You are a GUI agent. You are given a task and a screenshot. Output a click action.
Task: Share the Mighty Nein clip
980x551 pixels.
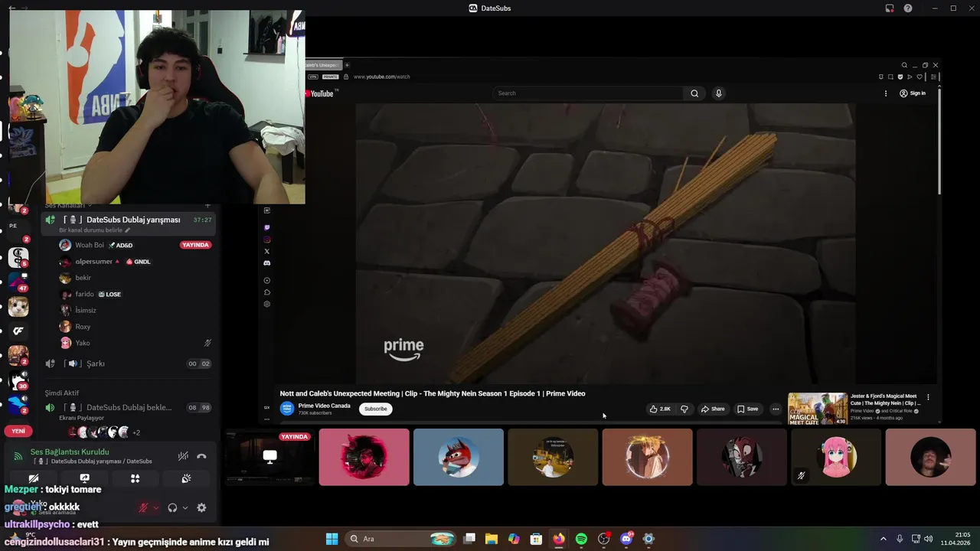(x=713, y=409)
